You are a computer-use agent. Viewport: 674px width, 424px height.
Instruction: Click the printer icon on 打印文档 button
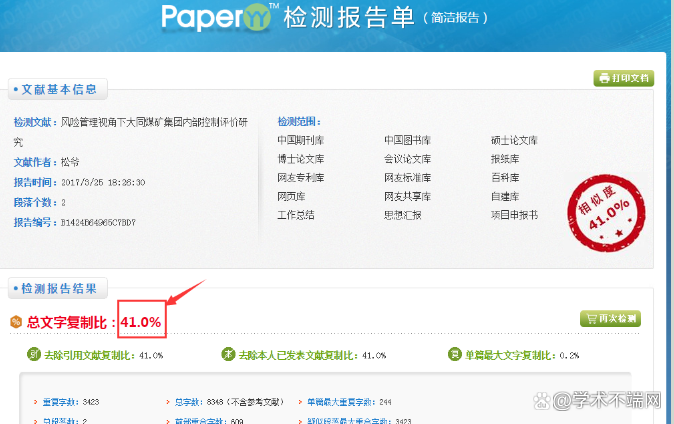click(x=604, y=78)
